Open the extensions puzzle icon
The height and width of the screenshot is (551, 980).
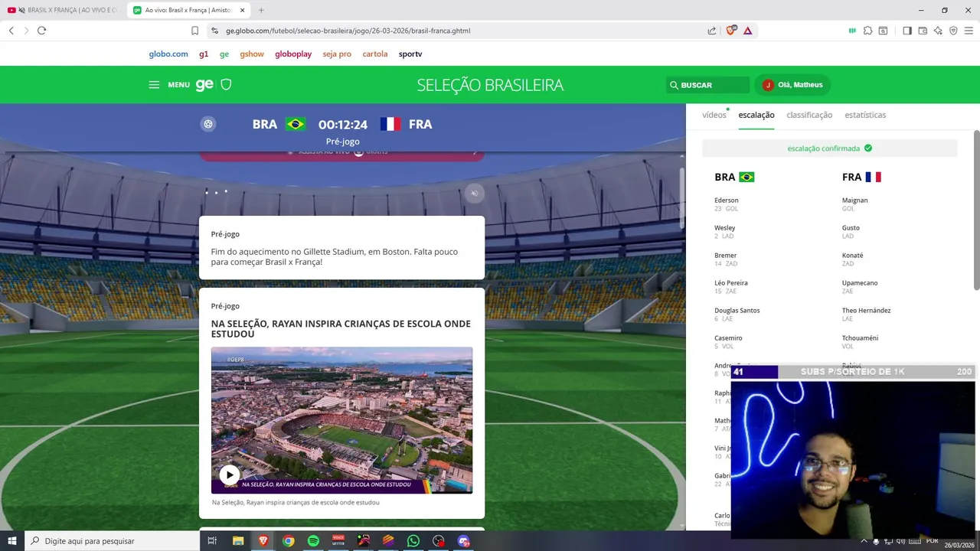[x=867, y=31]
